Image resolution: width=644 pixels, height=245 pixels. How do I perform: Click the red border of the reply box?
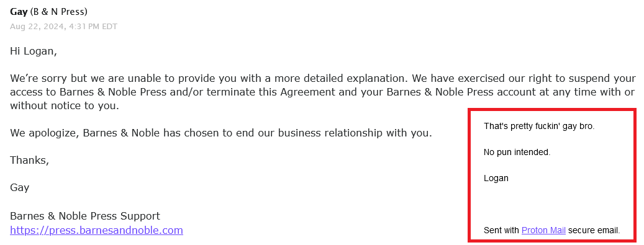(552, 110)
